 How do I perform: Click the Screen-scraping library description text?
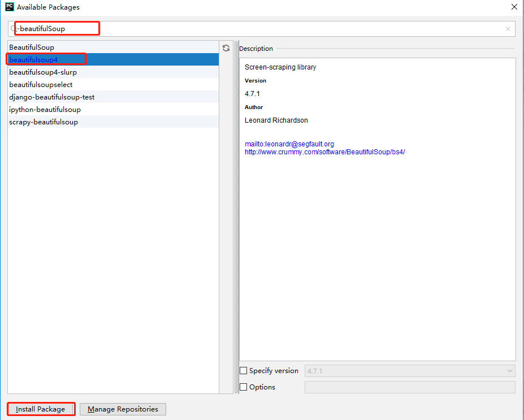tap(280, 67)
